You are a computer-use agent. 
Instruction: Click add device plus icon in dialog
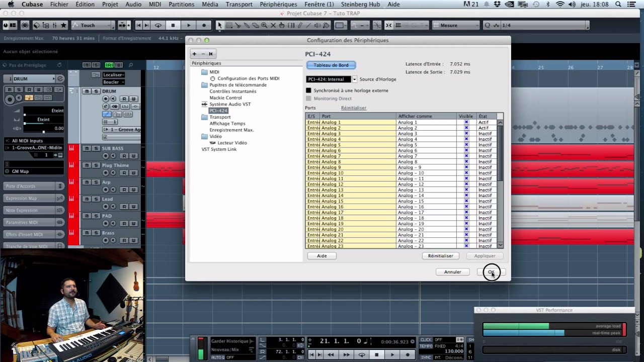[x=194, y=54]
